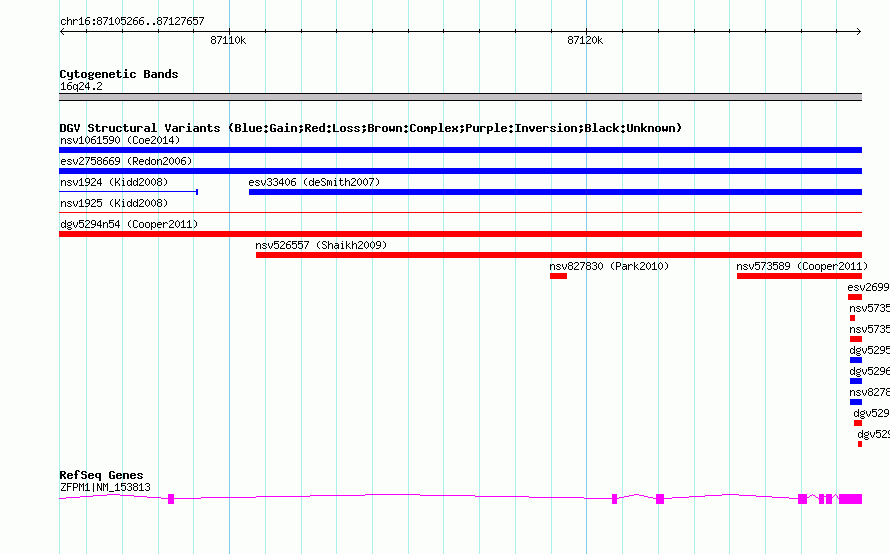Click the truncated dgv5295 variant label
The image size is (890, 554).
[870, 350]
